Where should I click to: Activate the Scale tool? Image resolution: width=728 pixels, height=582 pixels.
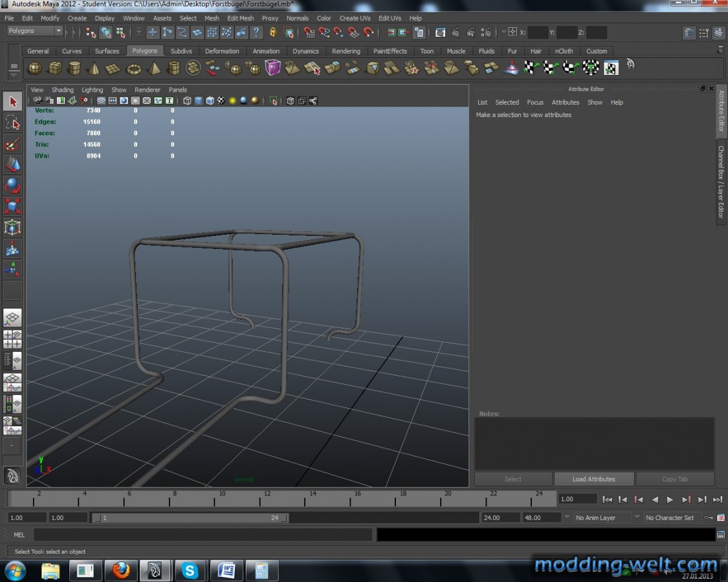coord(12,206)
